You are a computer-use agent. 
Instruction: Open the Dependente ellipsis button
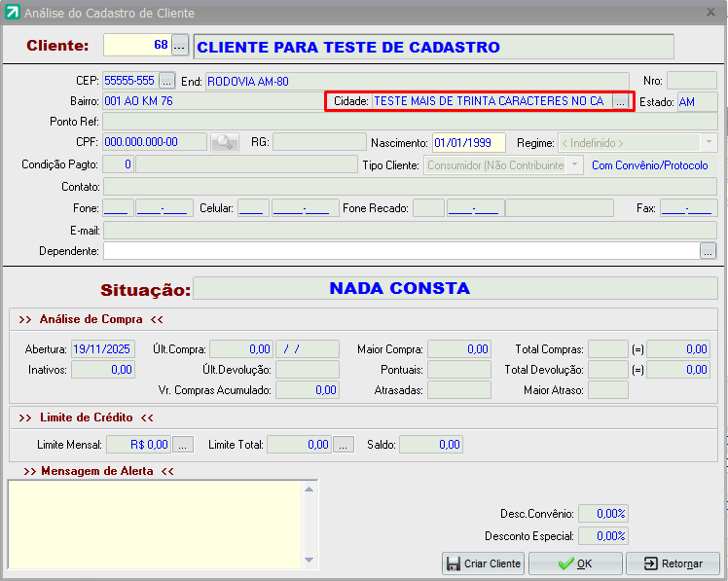[x=708, y=251]
